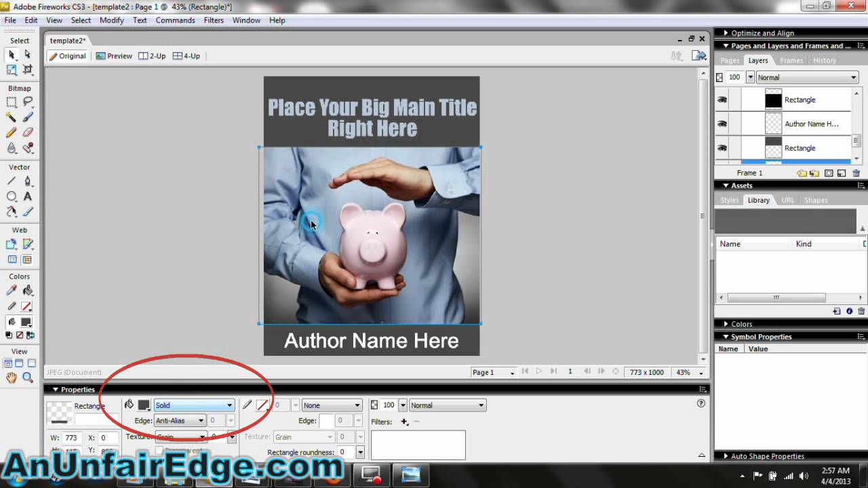Click the fill color box in Tools panel
Viewport: 868px width, 488px height.
click(x=26, y=322)
